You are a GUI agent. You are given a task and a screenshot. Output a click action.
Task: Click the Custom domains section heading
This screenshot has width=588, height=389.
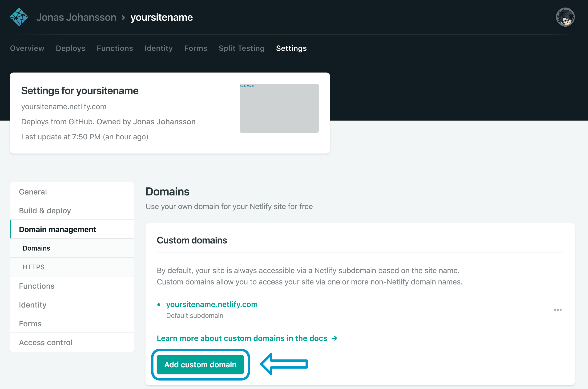pyautogui.click(x=192, y=240)
